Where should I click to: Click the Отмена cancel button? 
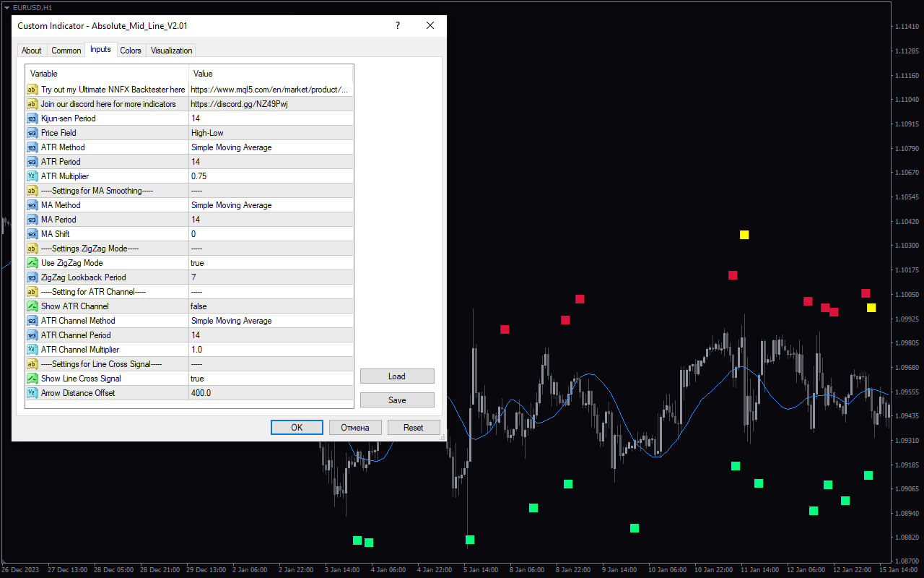[355, 428]
